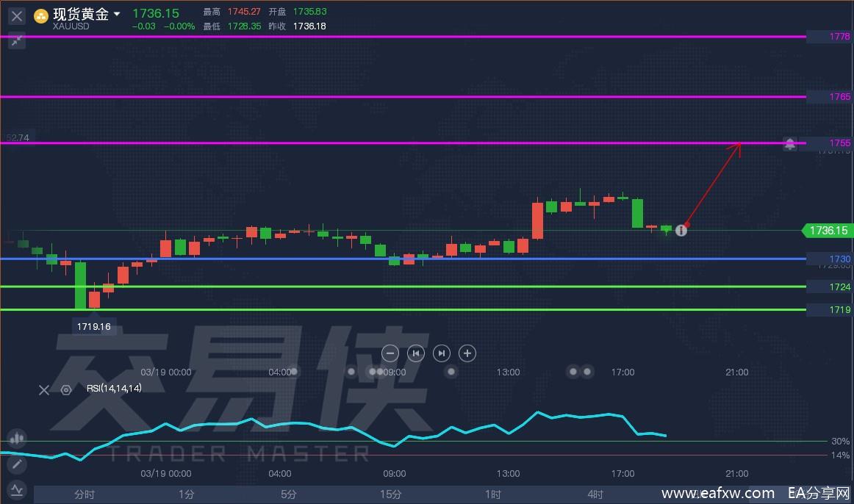The height and width of the screenshot is (504, 854).
Task: Zoom in the chart with plus button
Action: pos(467,353)
